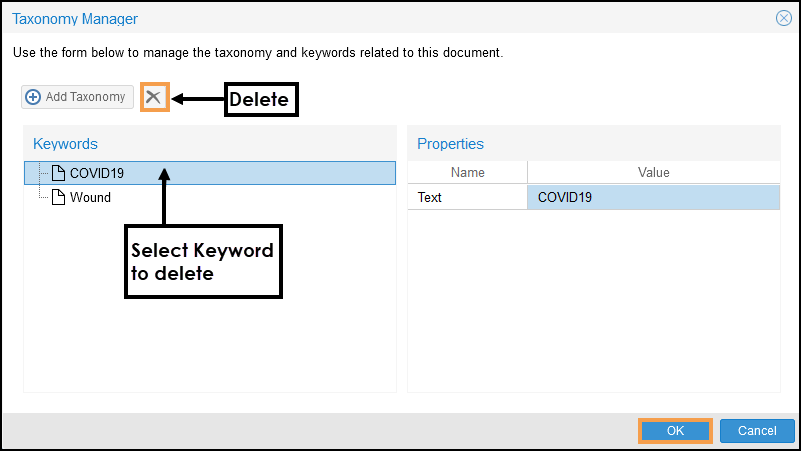Edit the COVID19 value cell
Screen dimensions: 801x451
[653, 197]
